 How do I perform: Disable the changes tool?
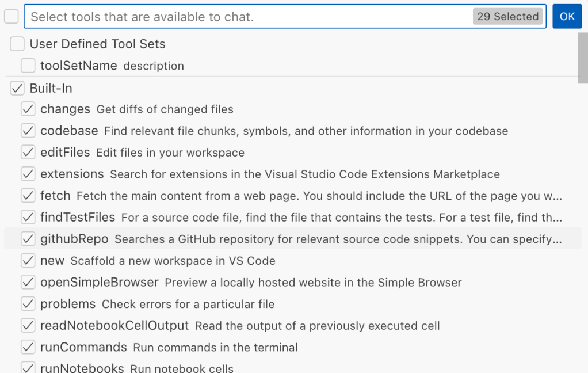pyautogui.click(x=28, y=109)
